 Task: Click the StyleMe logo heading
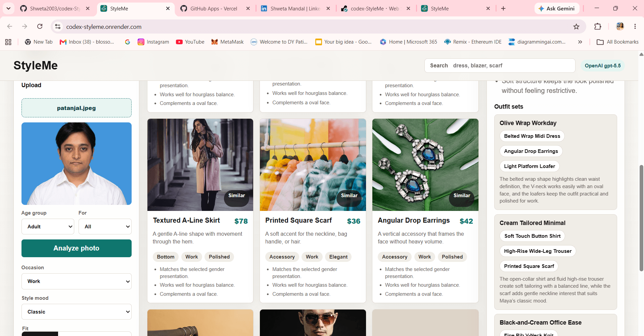pos(36,66)
